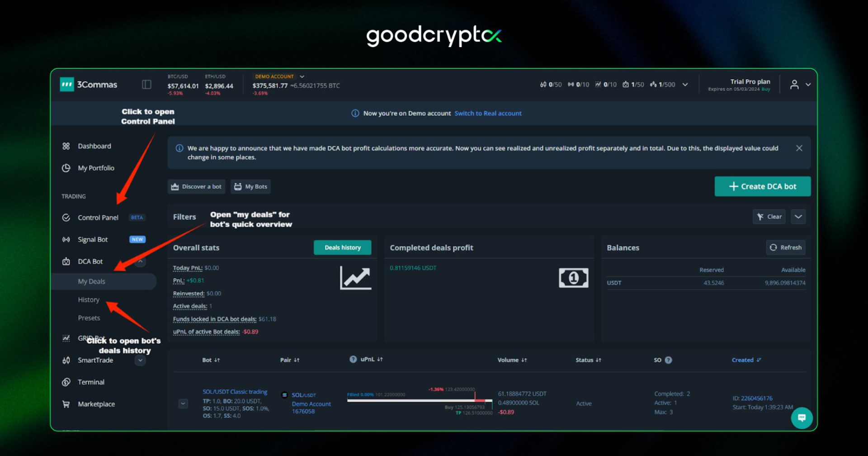Sort deals by Status column
The height and width of the screenshot is (456, 868).
tap(588, 360)
